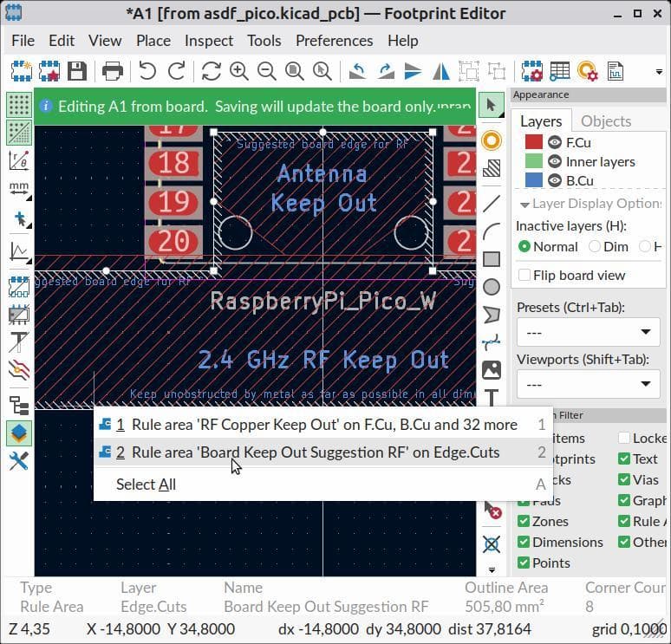Open the Preferences menu

[335, 41]
